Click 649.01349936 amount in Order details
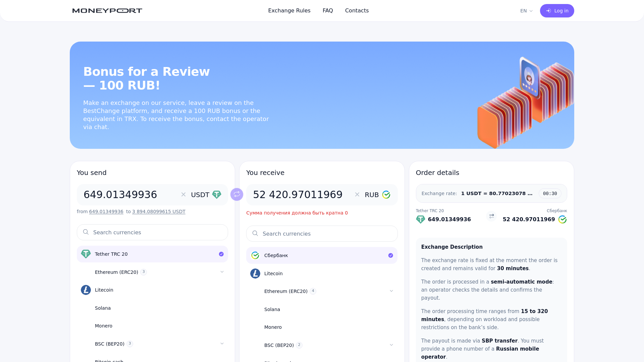Screen dimensions: 644x362 (x=449, y=220)
